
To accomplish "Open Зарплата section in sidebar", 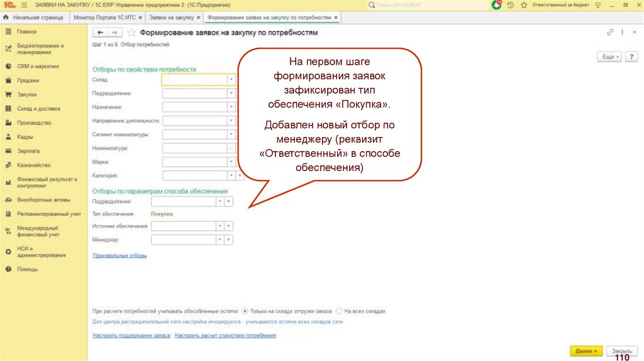I will pos(28,151).
